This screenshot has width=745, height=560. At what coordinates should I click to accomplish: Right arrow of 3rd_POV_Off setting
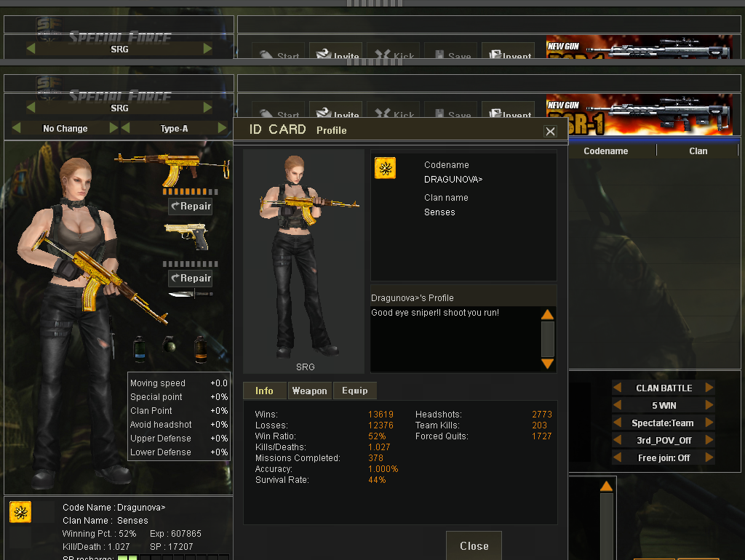(x=709, y=440)
